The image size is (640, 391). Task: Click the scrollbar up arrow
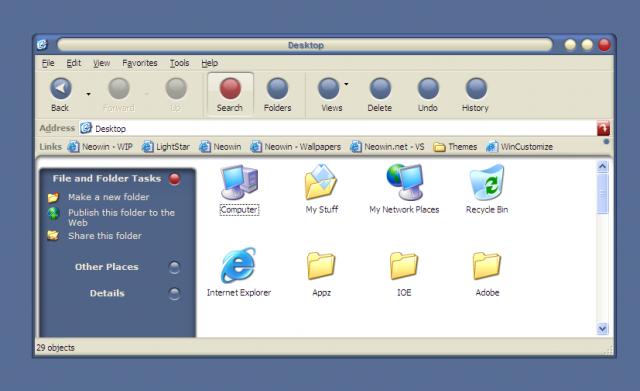coord(602,166)
